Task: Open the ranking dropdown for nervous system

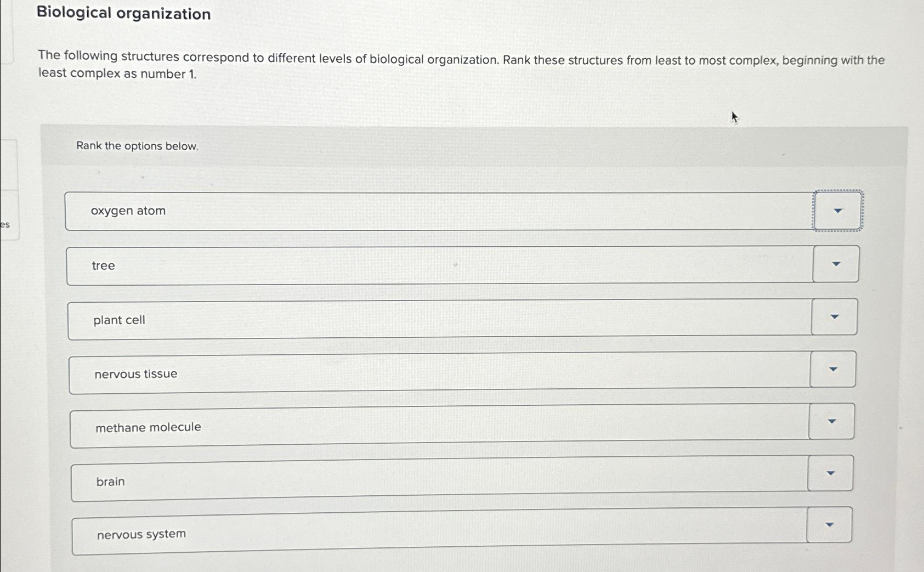Action: tap(829, 525)
